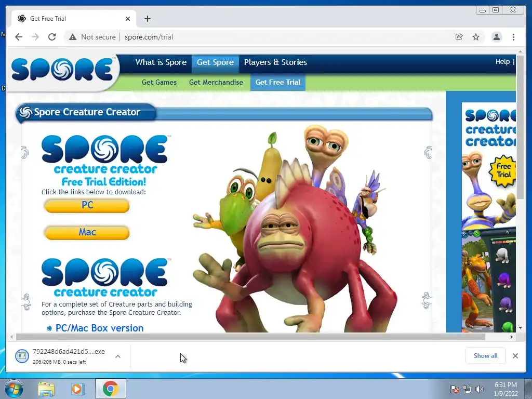Open the PC/Mac Box version link
Viewport: 532px width, 399px height.
tap(99, 328)
